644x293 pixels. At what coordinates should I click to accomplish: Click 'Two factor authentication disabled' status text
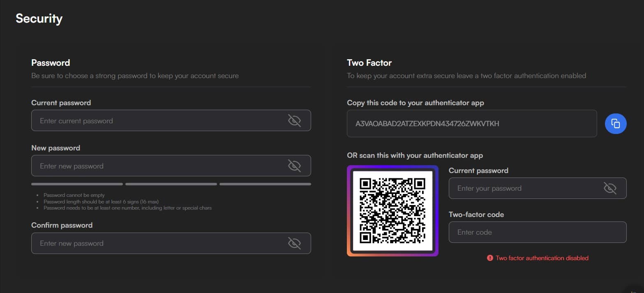542,258
